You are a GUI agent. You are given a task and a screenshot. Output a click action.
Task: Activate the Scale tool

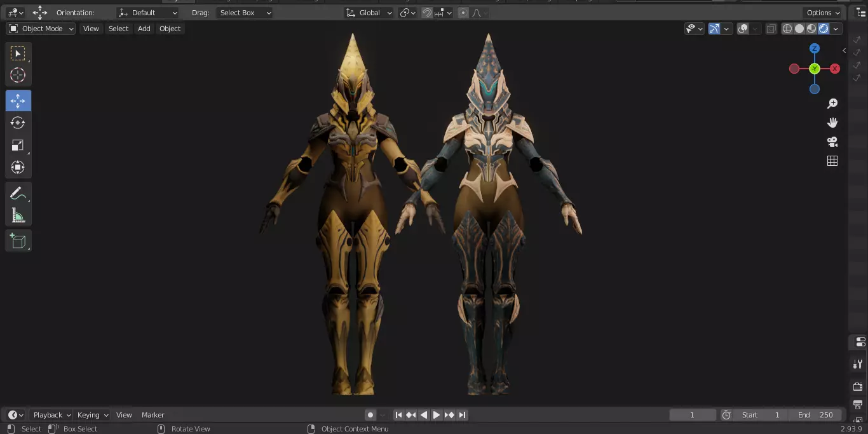coord(18,145)
